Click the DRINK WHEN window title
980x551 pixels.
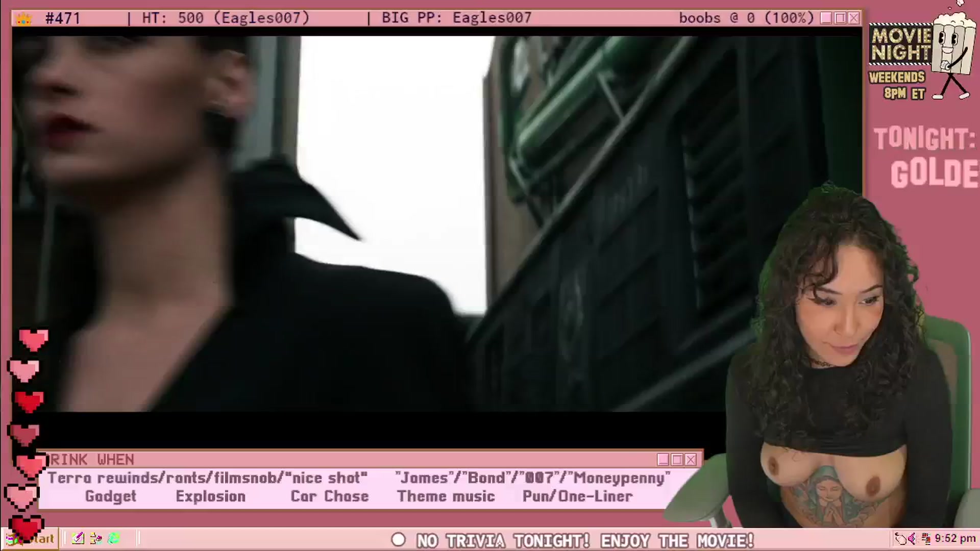91,460
